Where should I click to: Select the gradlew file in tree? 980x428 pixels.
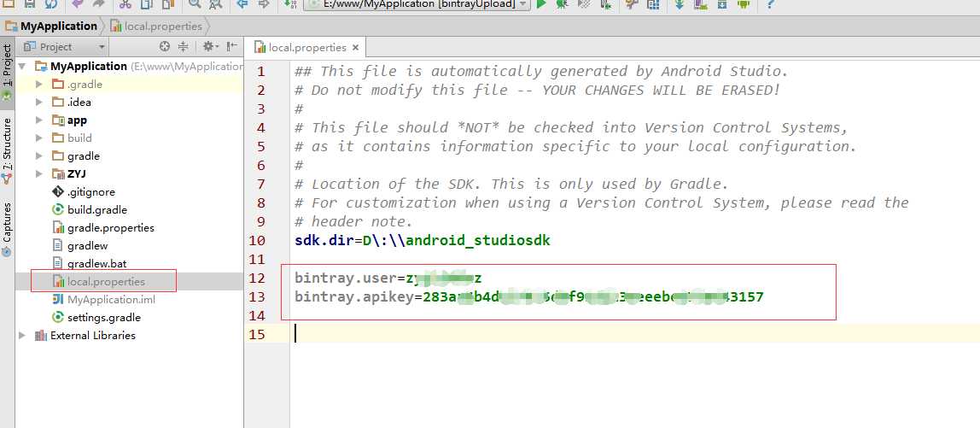pos(87,246)
